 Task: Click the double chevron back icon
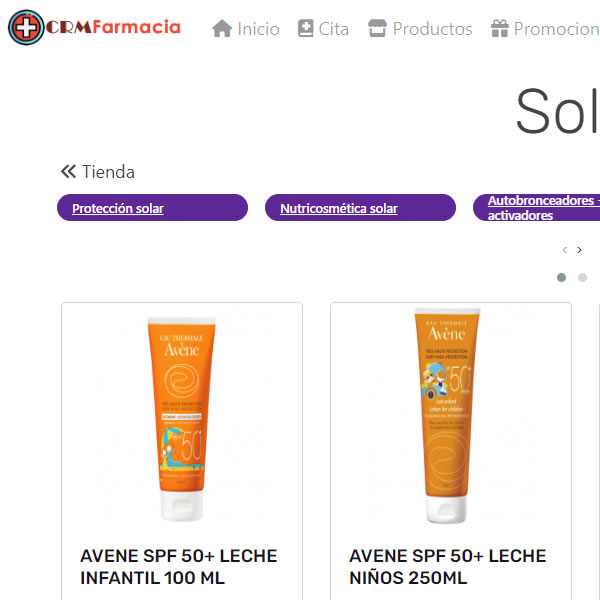68,171
